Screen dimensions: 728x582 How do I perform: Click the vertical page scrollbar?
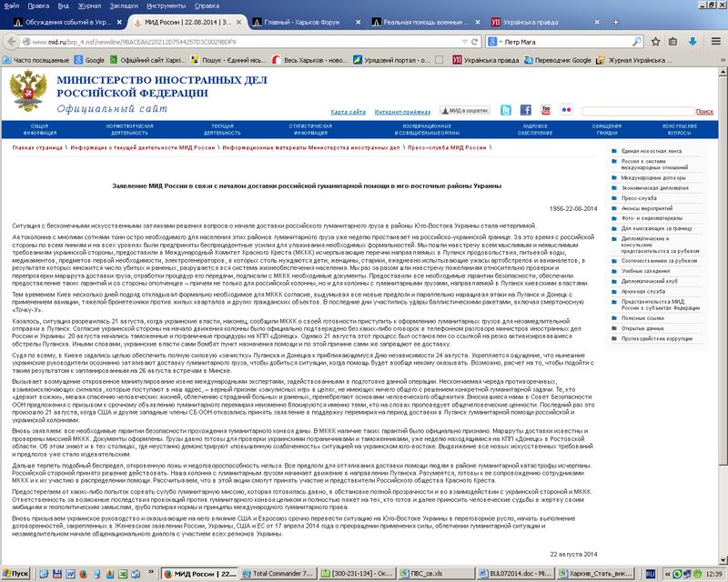click(723, 272)
